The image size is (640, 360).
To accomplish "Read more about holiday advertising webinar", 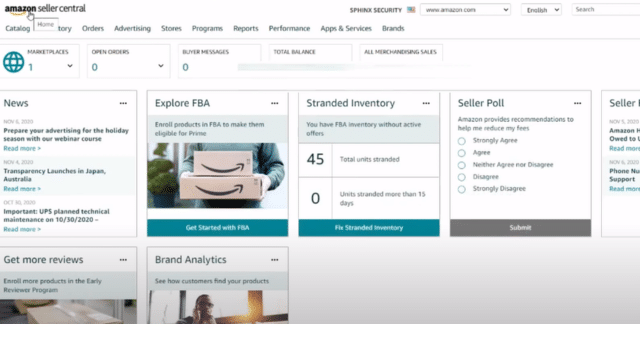I will [x=22, y=149].
